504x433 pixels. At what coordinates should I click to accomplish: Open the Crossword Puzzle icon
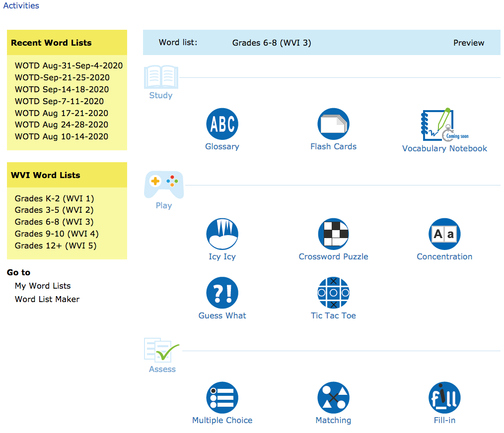coord(333,234)
